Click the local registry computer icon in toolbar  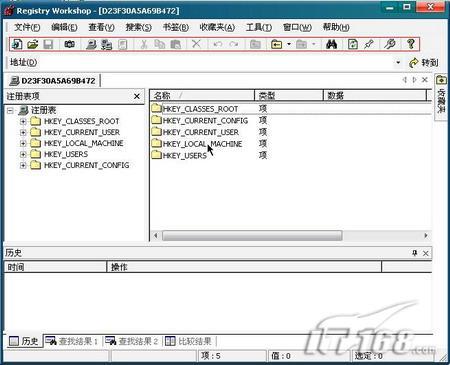point(91,44)
